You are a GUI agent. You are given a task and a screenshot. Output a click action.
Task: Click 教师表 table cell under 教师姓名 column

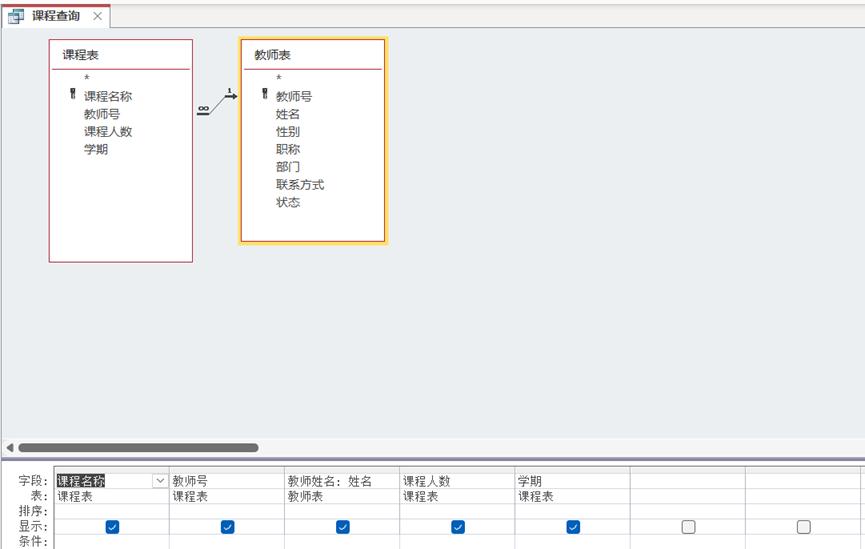[342, 497]
